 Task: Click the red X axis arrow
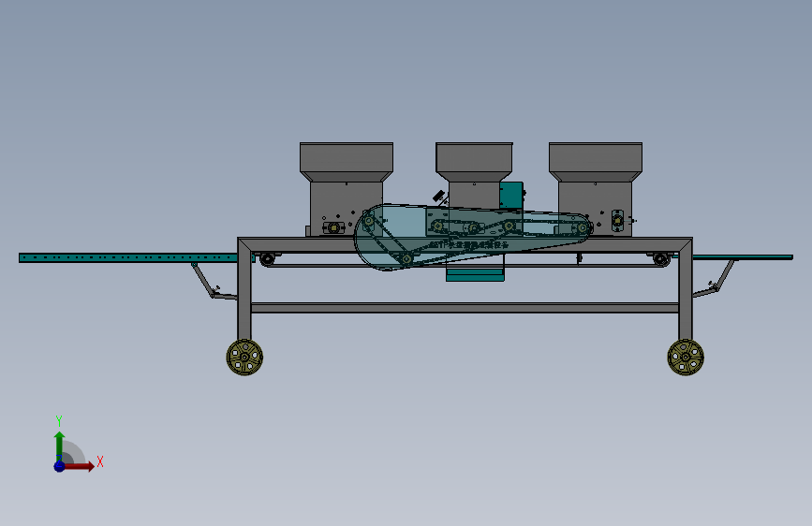(81, 466)
